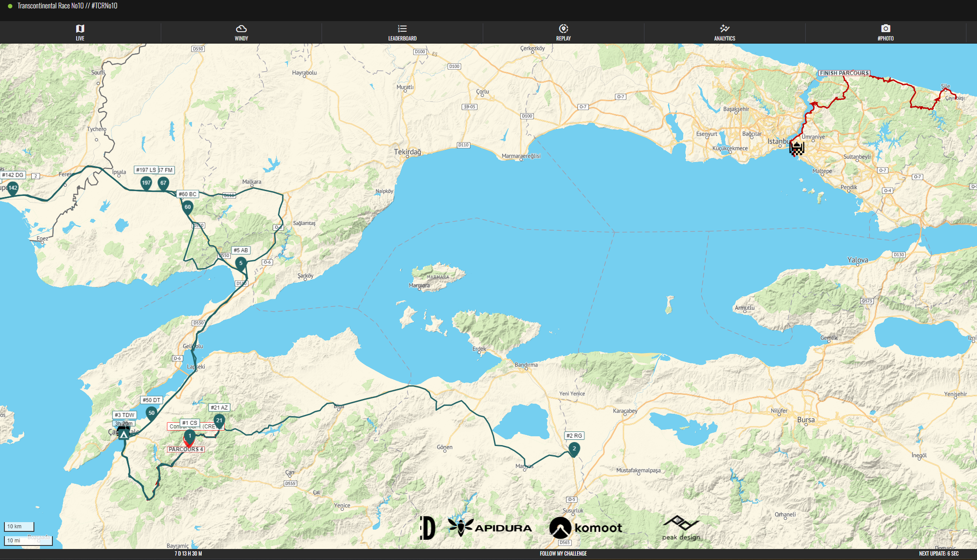Select rider marker 50 on map
Image resolution: width=977 pixels, height=560 pixels.
coord(152,413)
